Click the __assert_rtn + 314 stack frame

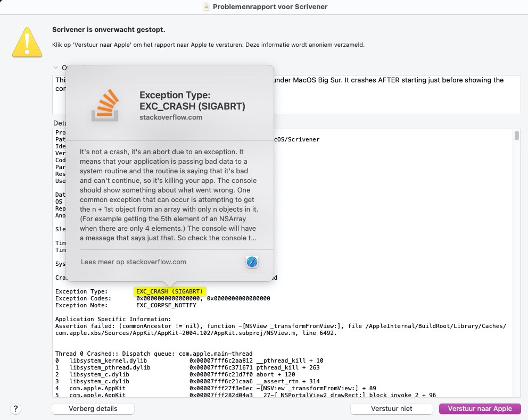pos(187,381)
